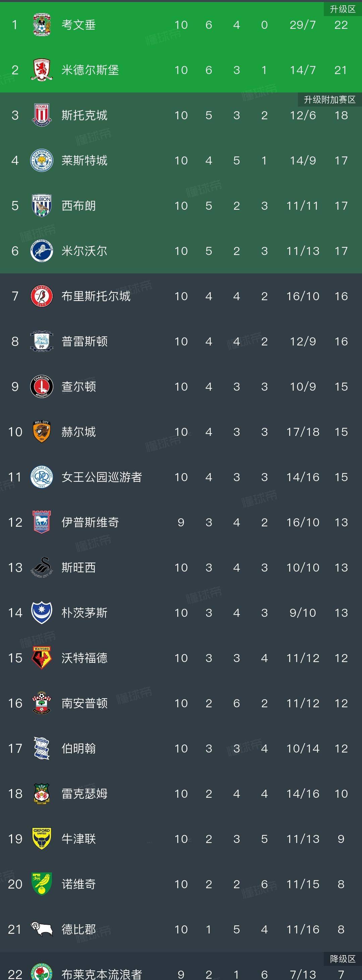Click the 升级区 promotion zone label
The image size is (362, 980).
342,9
